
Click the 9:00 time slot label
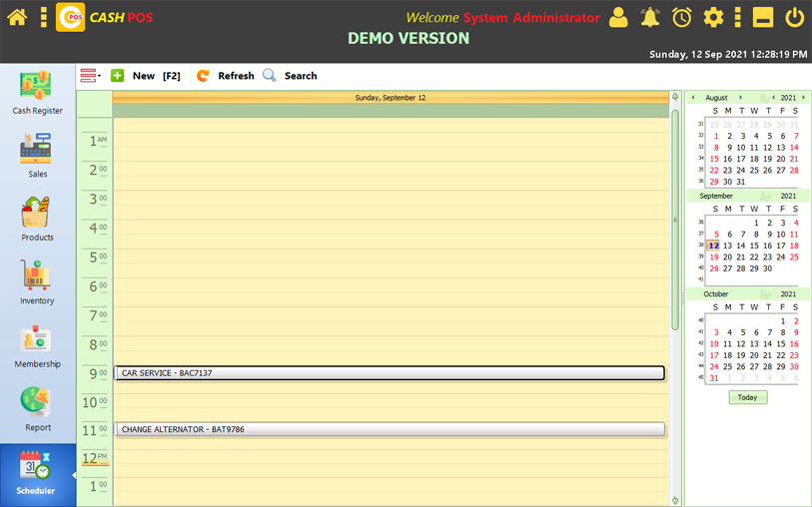click(95, 373)
